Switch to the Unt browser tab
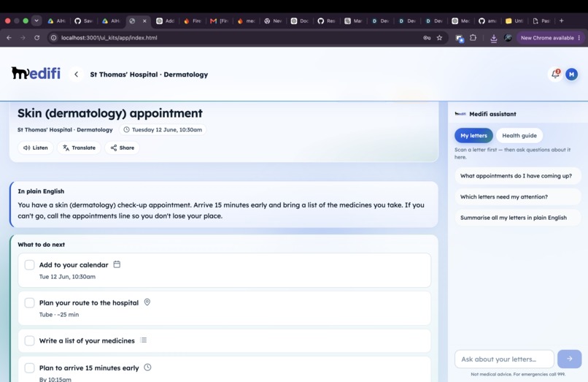The height and width of the screenshot is (382, 588). (514, 21)
